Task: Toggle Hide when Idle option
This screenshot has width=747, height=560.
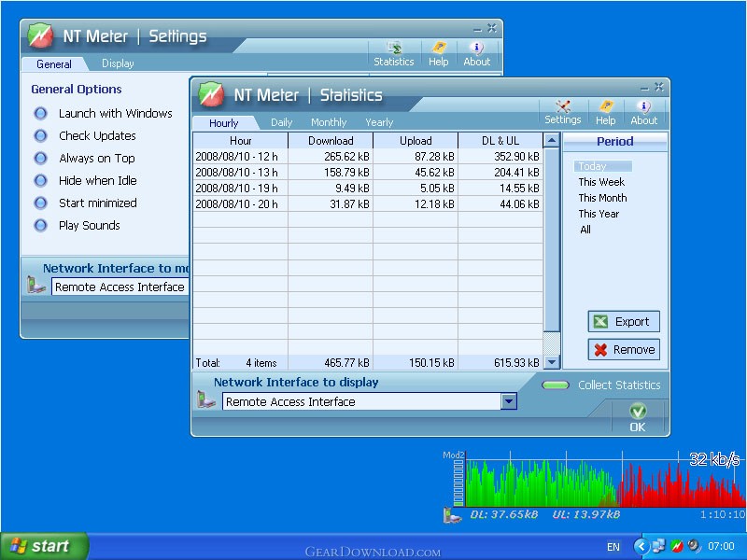Action: click(41, 180)
